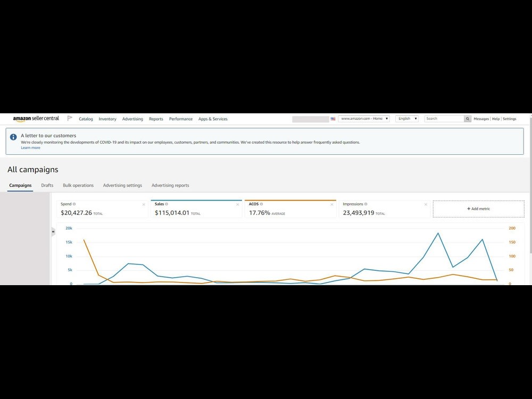
Task: Open the Performance menu
Action: pos(181,119)
